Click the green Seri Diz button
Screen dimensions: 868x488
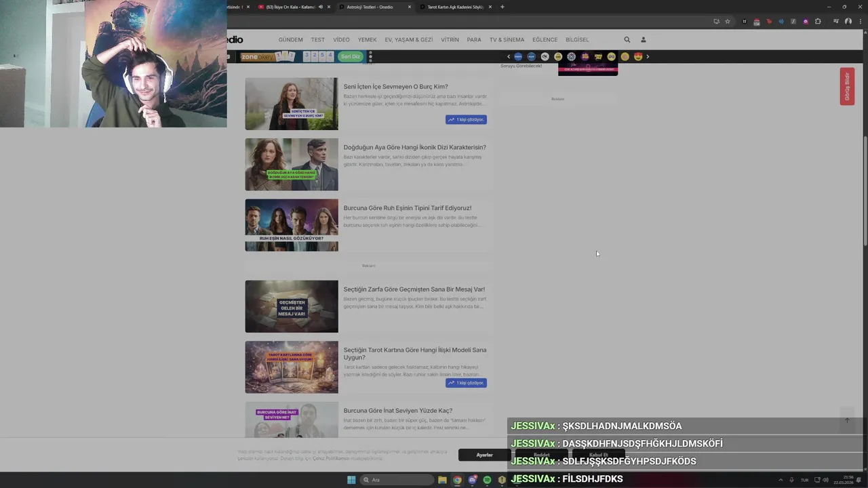point(351,57)
